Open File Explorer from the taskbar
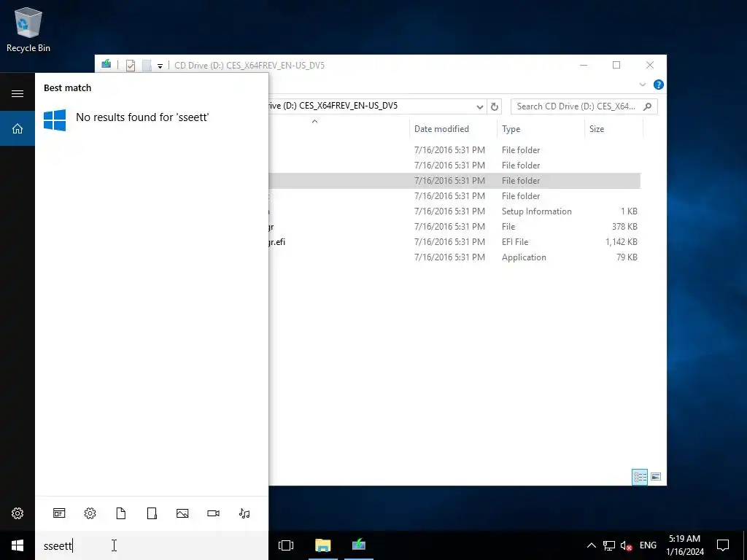The width and height of the screenshot is (747, 560). click(322, 545)
